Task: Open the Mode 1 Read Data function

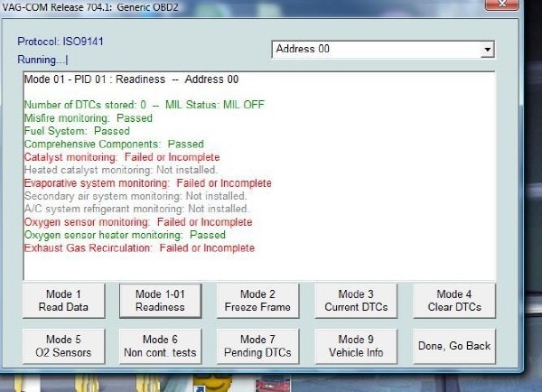Action: point(63,301)
